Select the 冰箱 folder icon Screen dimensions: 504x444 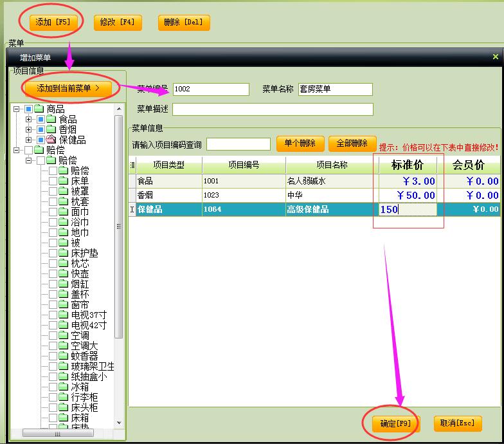pyautogui.click(x=63, y=387)
